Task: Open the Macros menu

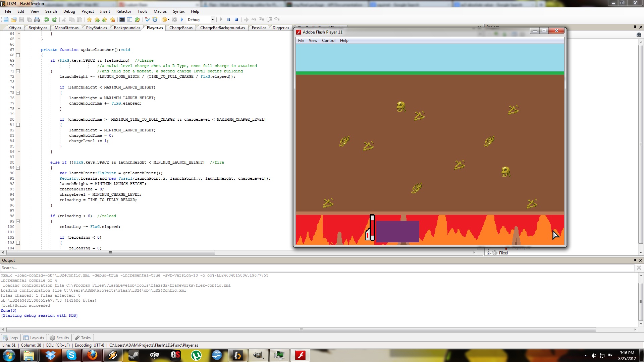Action: coord(160,11)
